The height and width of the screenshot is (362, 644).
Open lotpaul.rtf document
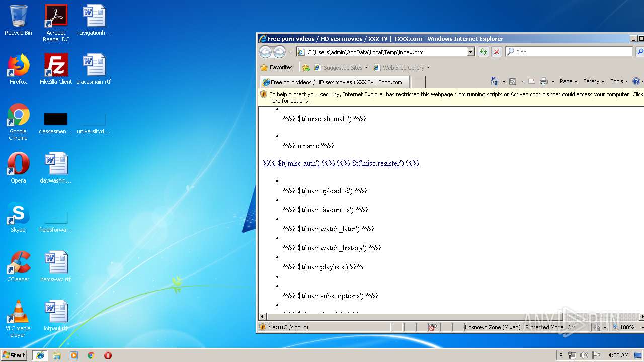point(56,316)
